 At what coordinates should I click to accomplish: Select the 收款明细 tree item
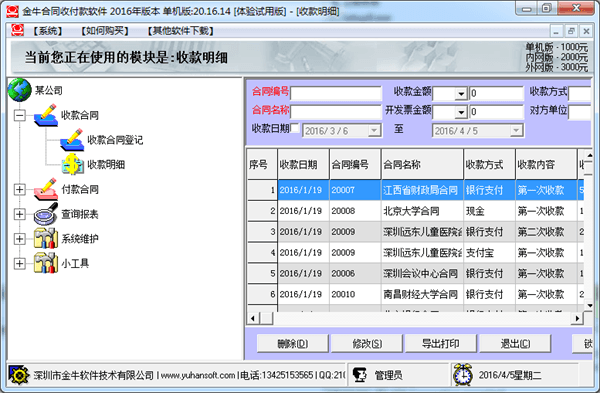[x=106, y=165]
